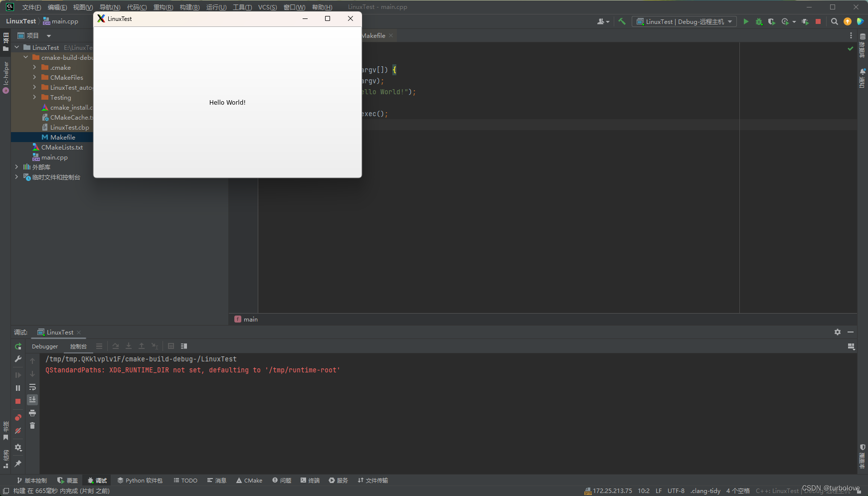Screen dimensions: 868x496
Task: Clear the debug console output
Action: pyautogui.click(x=32, y=425)
